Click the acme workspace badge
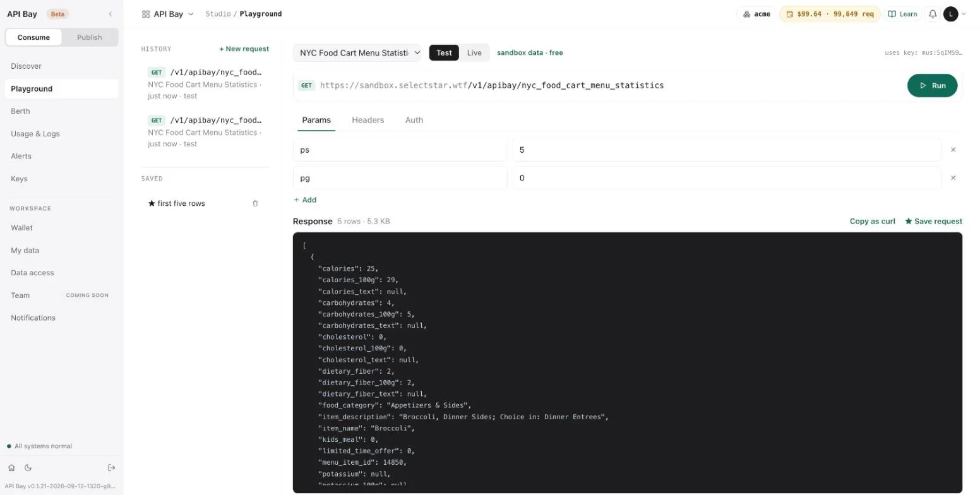Viewport: 980px width, 495px height. pyautogui.click(x=756, y=14)
